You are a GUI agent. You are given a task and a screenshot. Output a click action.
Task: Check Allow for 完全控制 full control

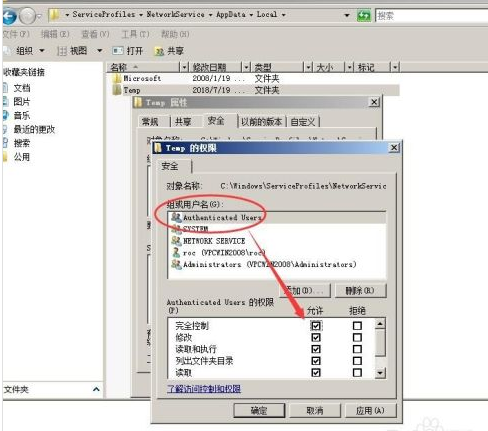click(316, 325)
